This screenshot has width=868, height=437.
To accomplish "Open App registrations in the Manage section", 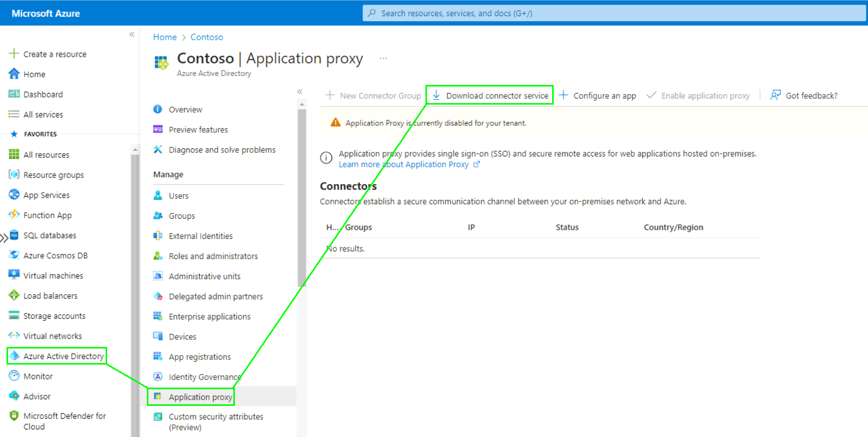I will (x=200, y=357).
